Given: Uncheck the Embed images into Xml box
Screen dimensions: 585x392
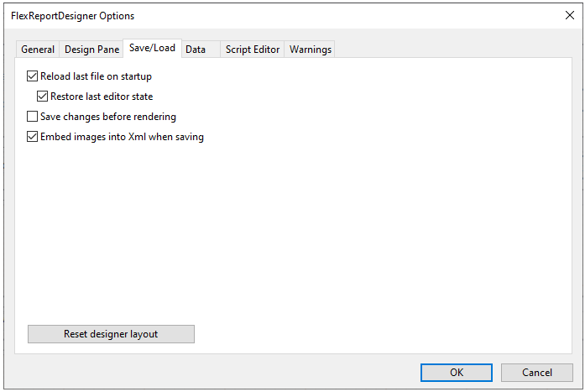Looking at the screenshot, I should pyautogui.click(x=33, y=137).
